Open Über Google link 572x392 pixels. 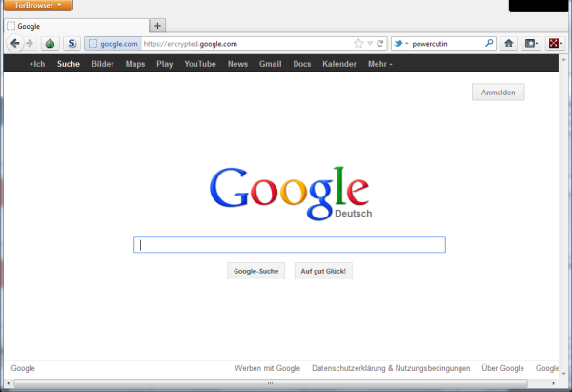pos(502,368)
